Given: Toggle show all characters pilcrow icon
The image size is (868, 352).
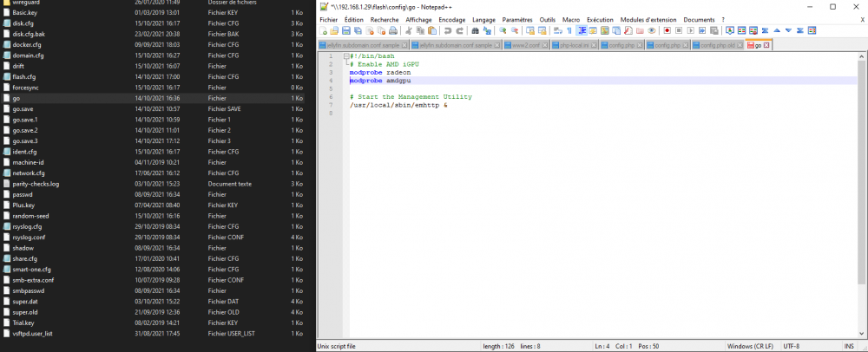Looking at the screenshot, I should coord(569,31).
